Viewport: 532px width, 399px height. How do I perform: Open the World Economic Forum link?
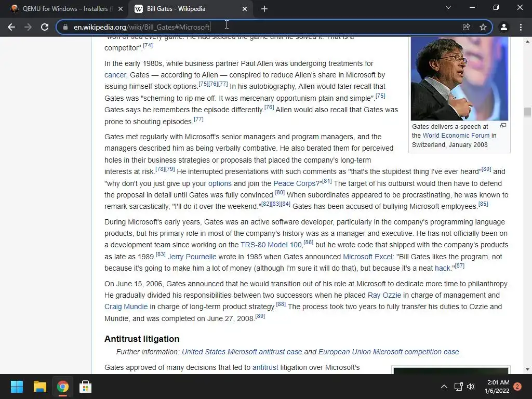pyautogui.click(x=456, y=136)
